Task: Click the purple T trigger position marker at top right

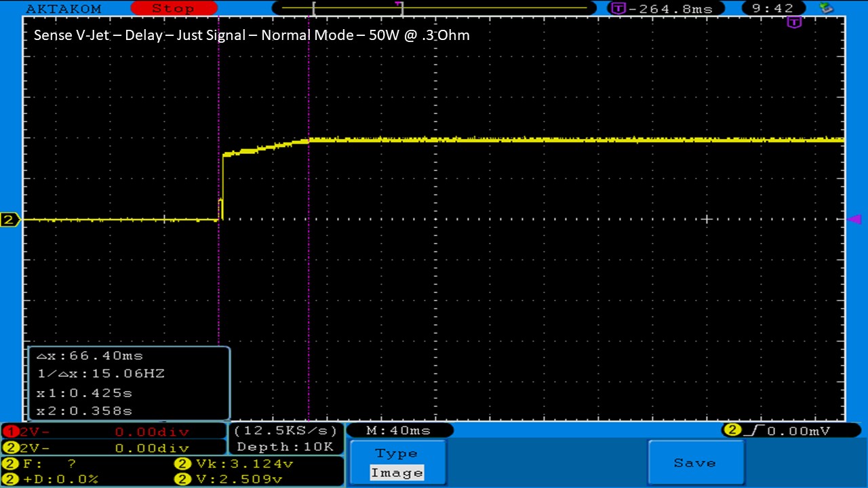Action: click(x=794, y=22)
